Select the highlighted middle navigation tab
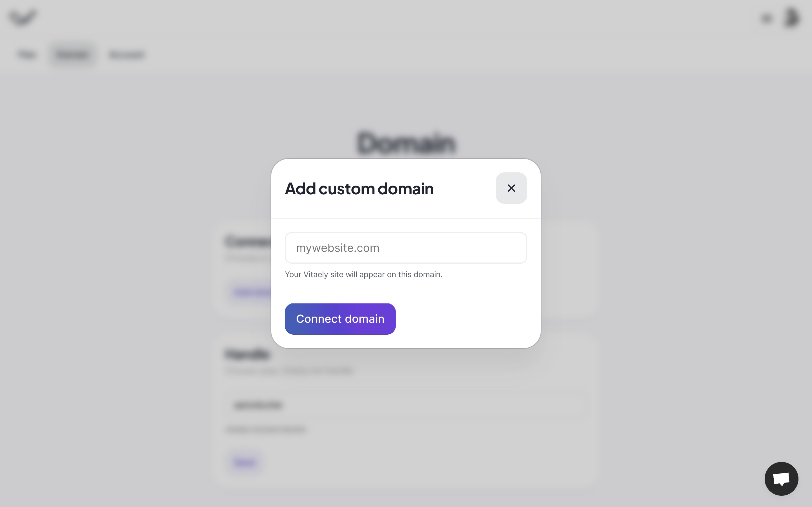 pos(72,55)
